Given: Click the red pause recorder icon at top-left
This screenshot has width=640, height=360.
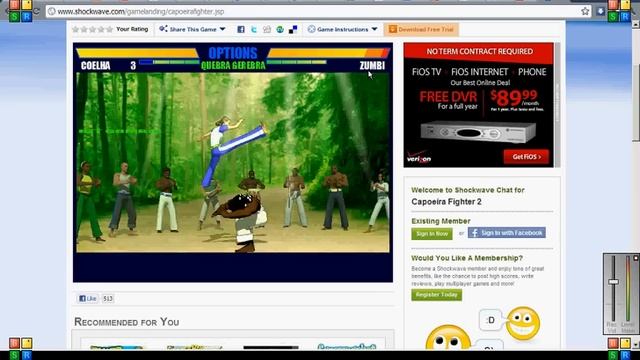Looking at the screenshot, I should (14, 4).
